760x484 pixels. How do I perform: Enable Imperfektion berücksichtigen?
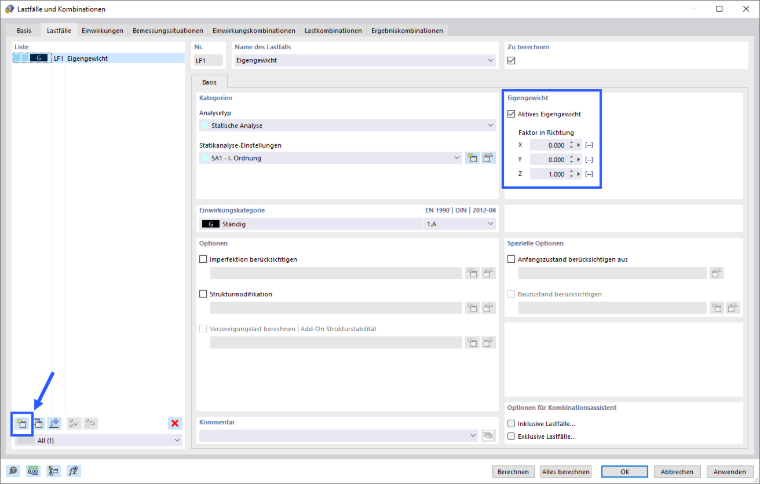click(x=203, y=259)
